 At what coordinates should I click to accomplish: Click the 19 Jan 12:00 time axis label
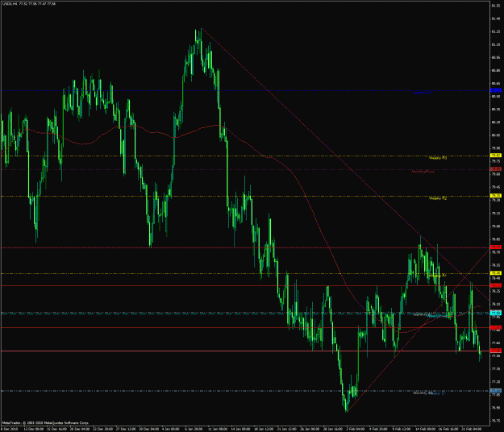click(264, 429)
